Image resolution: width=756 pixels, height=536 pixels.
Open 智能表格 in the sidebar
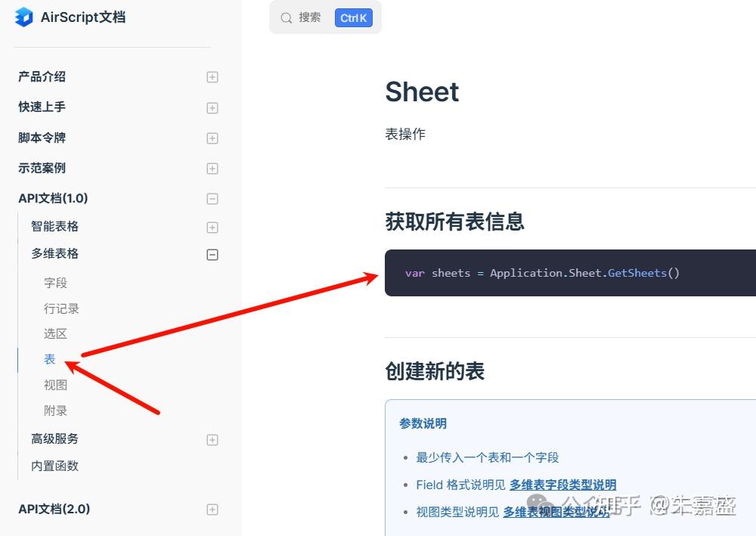click(x=54, y=226)
